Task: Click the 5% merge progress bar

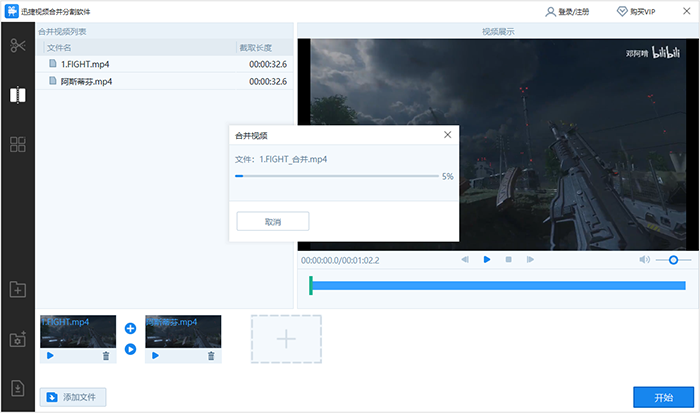Action: pyautogui.click(x=337, y=176)
